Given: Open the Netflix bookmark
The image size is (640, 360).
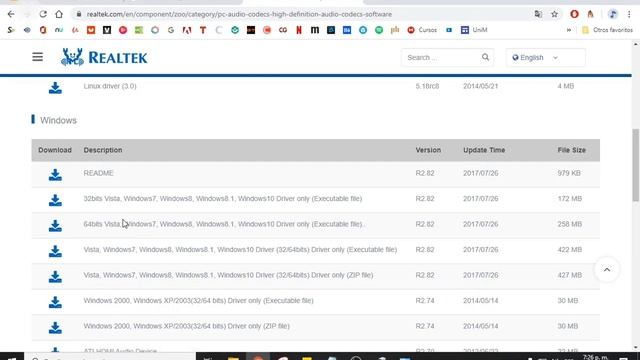Looking at the screenshot, I should pyautogui.click(x=299, y=30).
